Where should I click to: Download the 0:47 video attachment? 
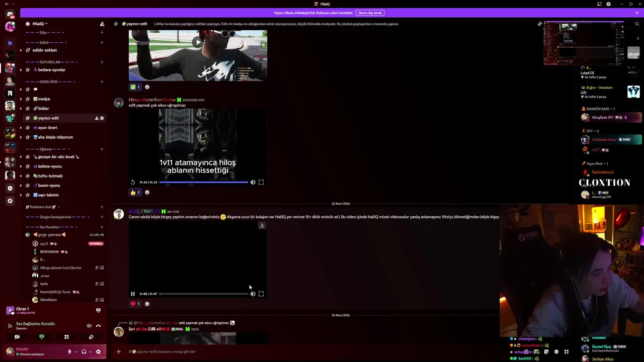coord(262,226)
